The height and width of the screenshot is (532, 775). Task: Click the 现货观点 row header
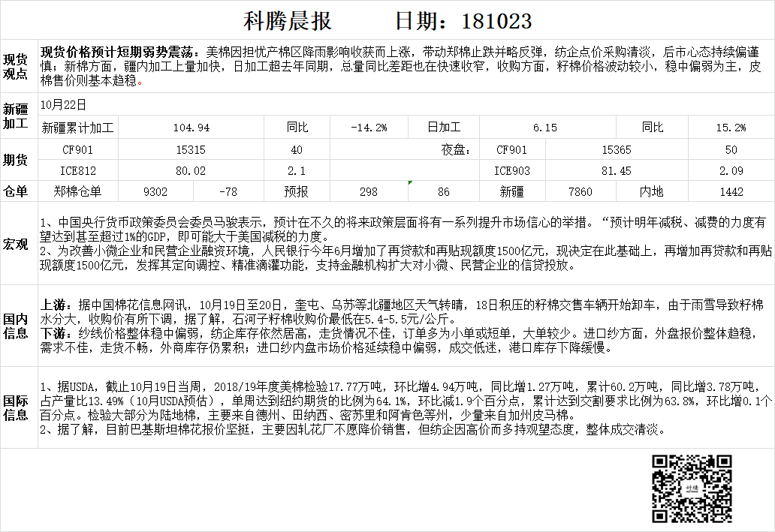pyautogui.click(x=17, y=68)
